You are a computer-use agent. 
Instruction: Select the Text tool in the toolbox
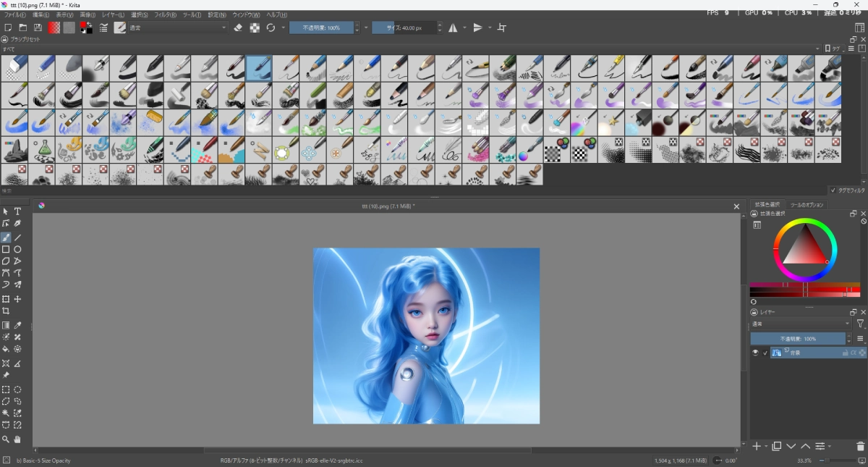click(18, 211)
